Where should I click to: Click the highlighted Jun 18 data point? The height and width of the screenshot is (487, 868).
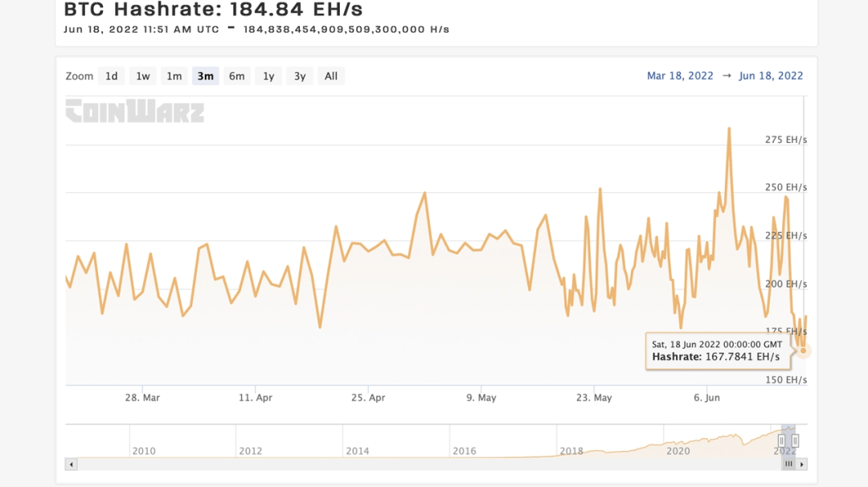[803, 350]
